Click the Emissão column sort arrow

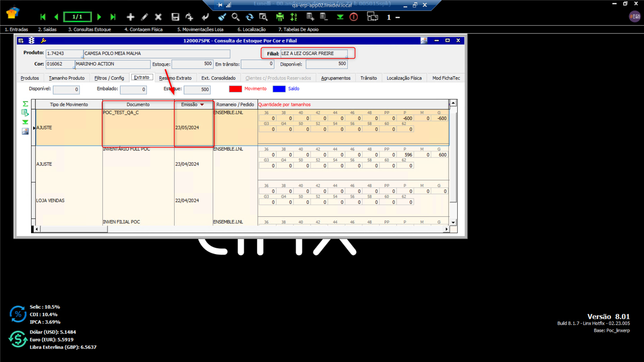202,105
